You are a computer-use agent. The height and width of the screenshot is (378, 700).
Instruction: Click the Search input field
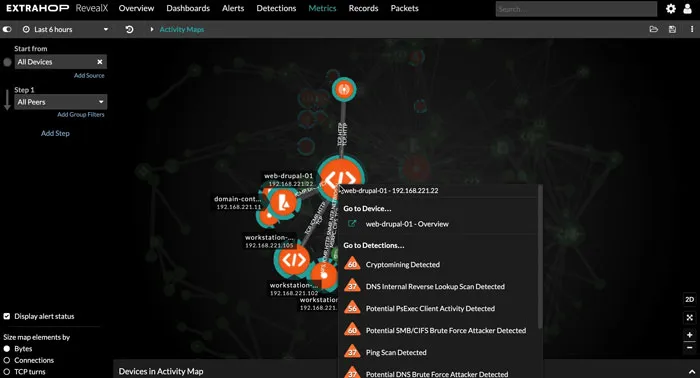(576, 9)
